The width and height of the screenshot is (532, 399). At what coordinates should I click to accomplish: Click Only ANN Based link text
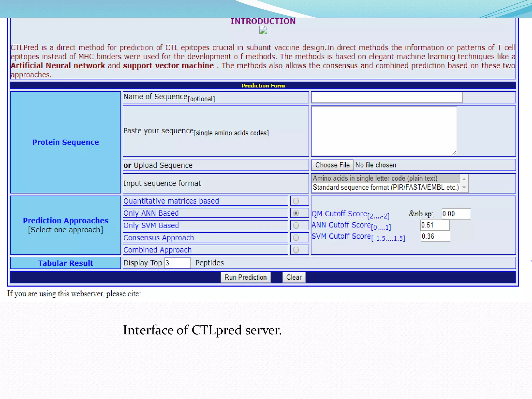pyautogui.click(x=151, y=213)
